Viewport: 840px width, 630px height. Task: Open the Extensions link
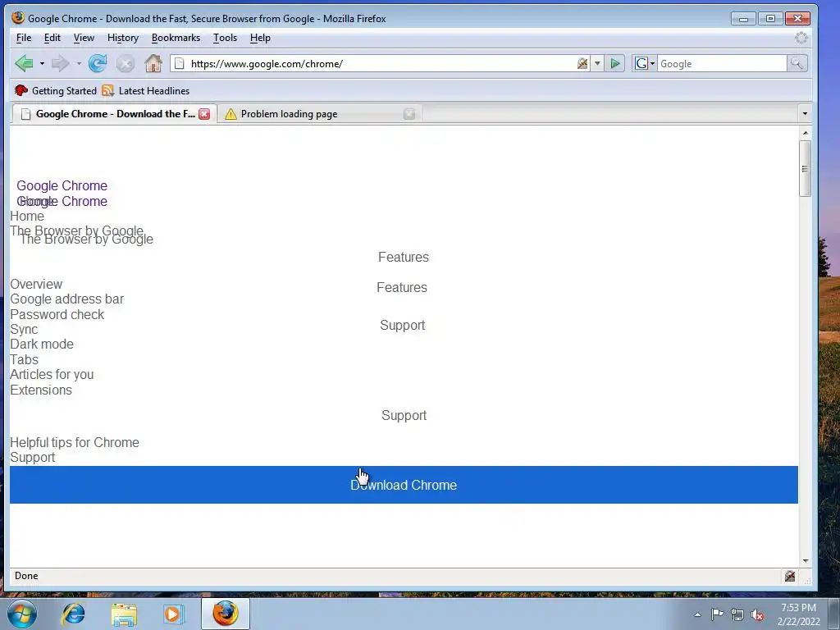coord(41,390)
